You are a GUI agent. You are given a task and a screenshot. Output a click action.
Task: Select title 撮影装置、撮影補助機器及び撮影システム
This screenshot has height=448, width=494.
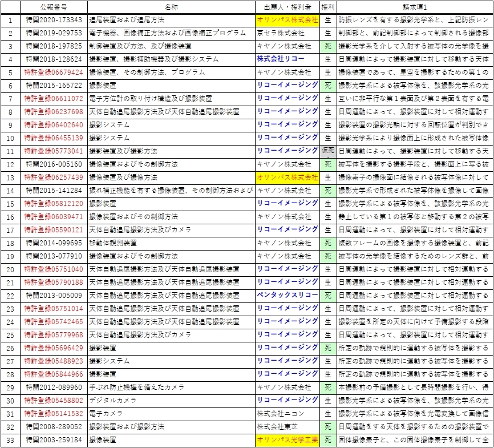tap(154, 59)
